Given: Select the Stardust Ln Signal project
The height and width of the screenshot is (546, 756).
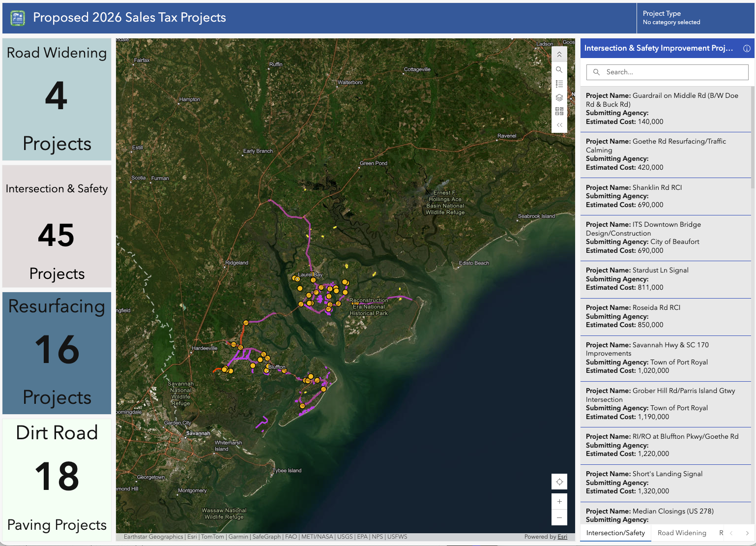Looking at the screenshot, I should (666, 279).
